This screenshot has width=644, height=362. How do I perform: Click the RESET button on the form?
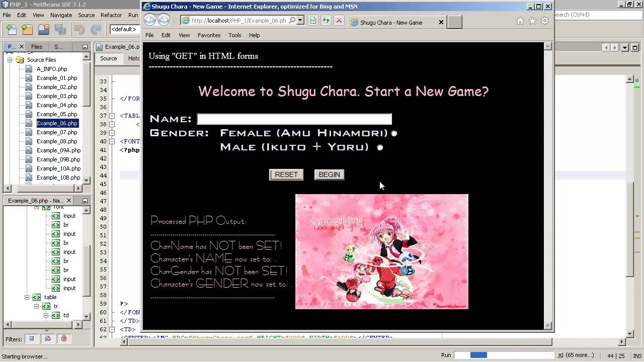pyautogui.click(x=286, y=174)
